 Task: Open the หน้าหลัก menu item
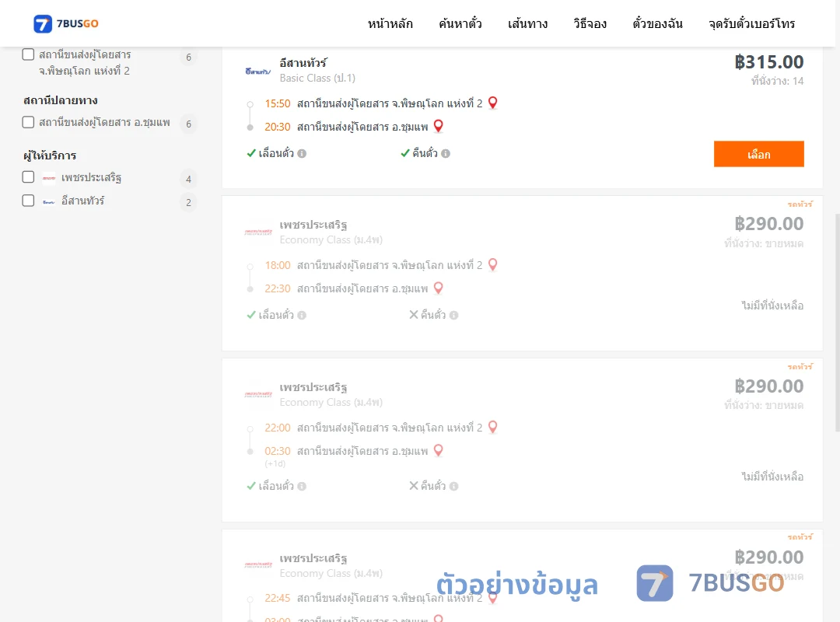(390, 23)
